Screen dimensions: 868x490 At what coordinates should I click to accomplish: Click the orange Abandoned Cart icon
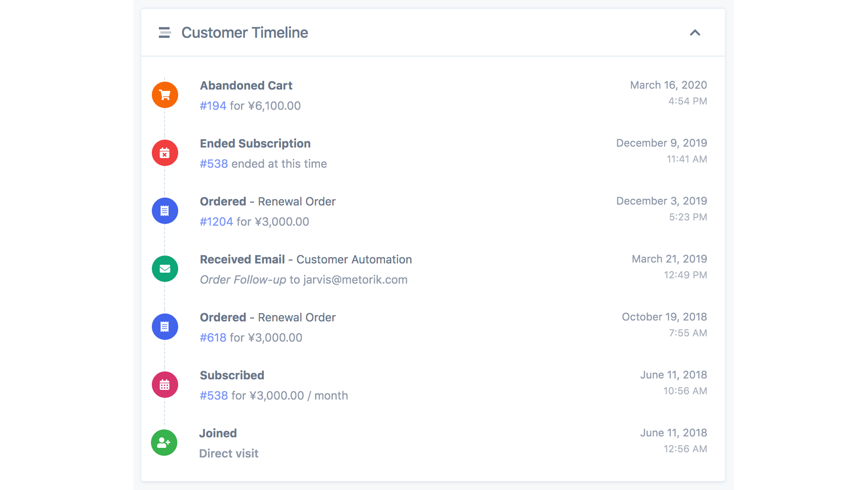(x=165, y=94)
